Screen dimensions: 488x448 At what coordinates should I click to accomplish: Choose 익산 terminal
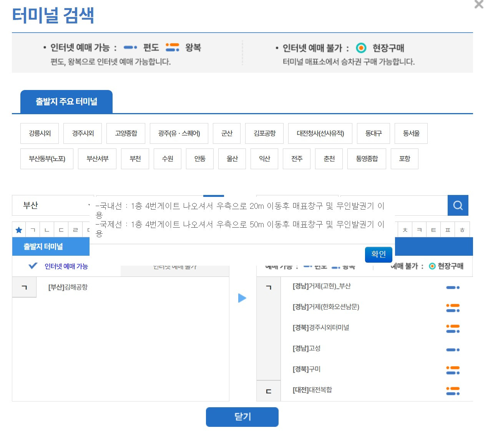tap(264, 159)
